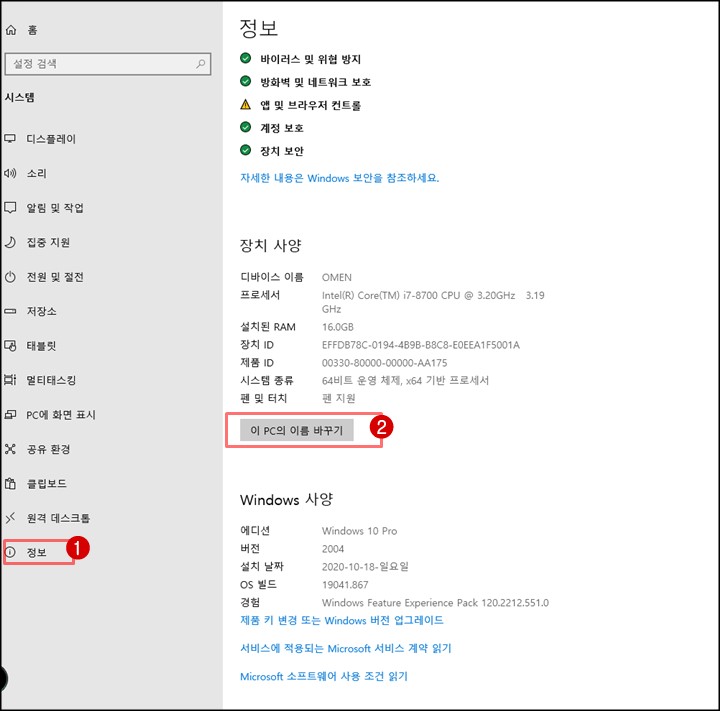
Task: Select 멀티태스킹 in sidebar
Action: tap(51, 380)
